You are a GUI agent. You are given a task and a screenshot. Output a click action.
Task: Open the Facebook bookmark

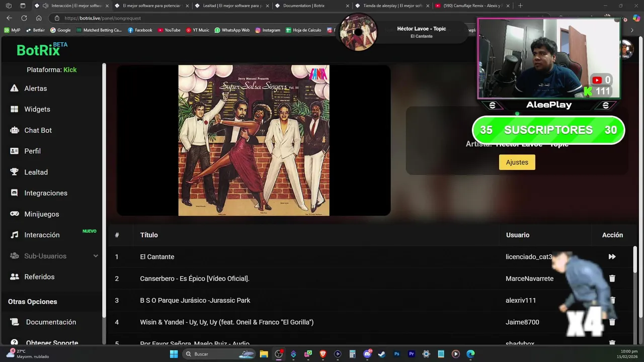coord(140,30)
